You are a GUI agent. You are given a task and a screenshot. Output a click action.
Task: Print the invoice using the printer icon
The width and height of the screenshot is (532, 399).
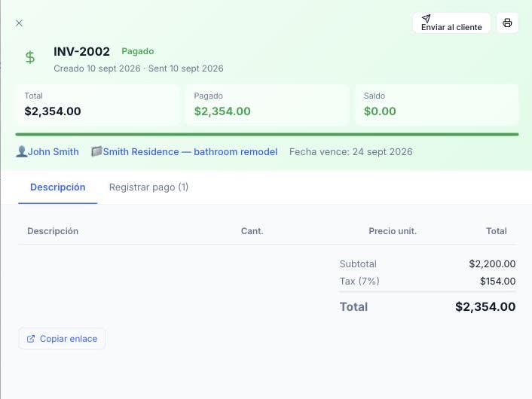click(507, 23)
